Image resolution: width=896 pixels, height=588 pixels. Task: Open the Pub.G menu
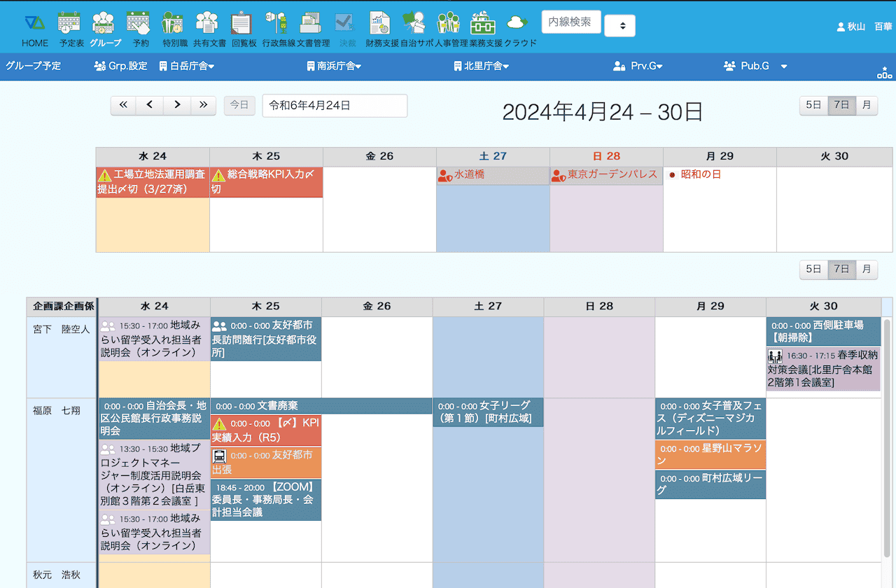tap(755, 66)
